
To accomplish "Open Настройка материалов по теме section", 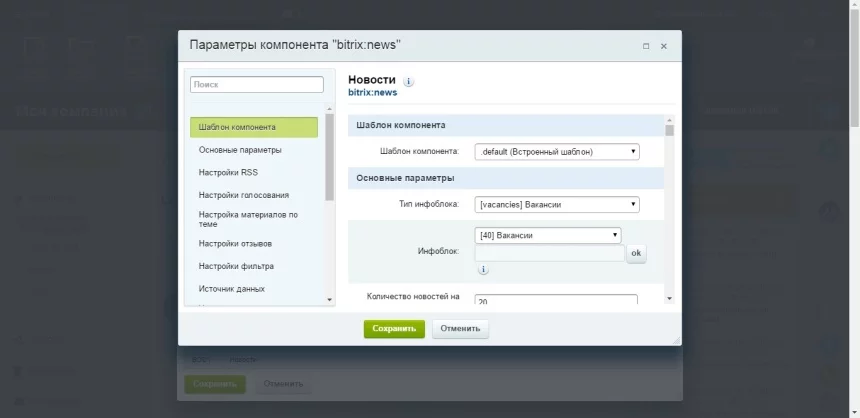I will (248, 219).
